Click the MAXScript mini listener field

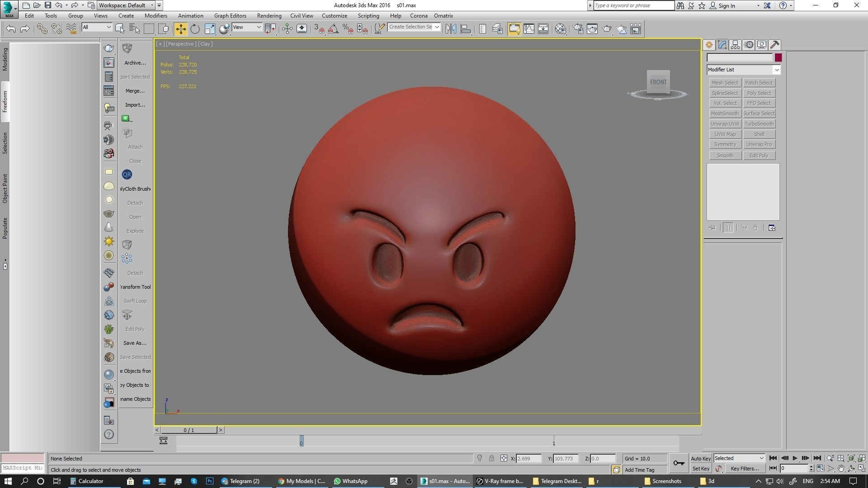pyautogui.click(x=22, y=468)
